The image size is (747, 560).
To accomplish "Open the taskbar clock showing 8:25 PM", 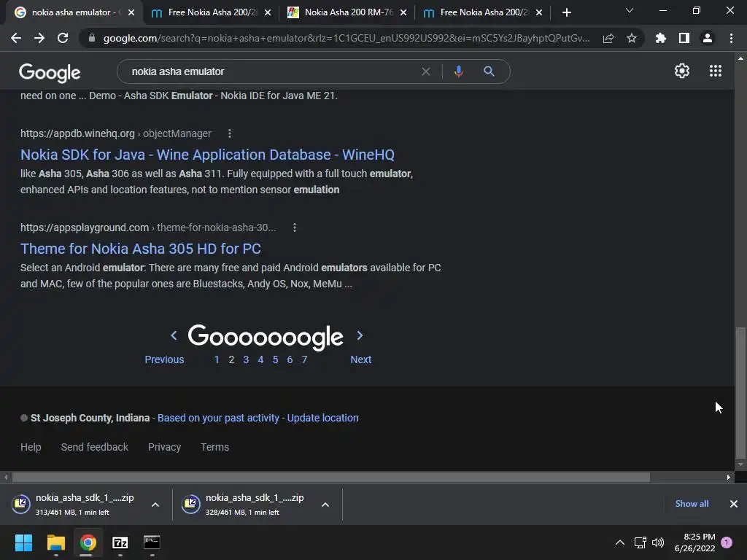I will 694,542.
